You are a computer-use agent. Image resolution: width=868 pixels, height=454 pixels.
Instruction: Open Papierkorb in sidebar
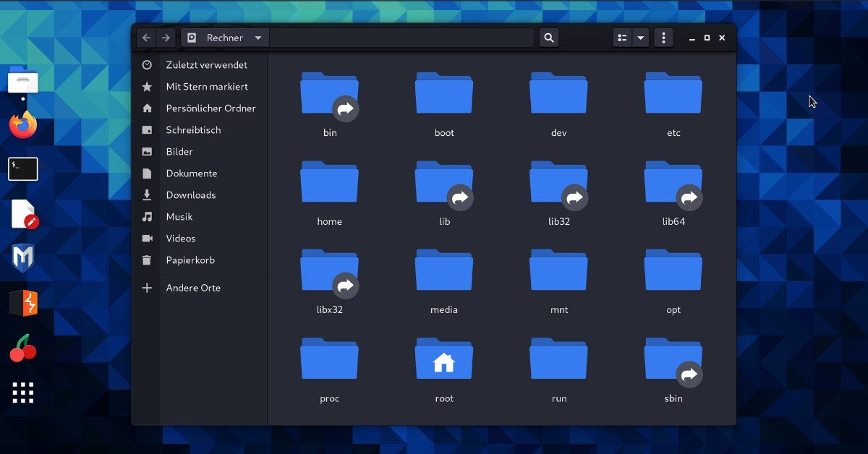[190, 260]
